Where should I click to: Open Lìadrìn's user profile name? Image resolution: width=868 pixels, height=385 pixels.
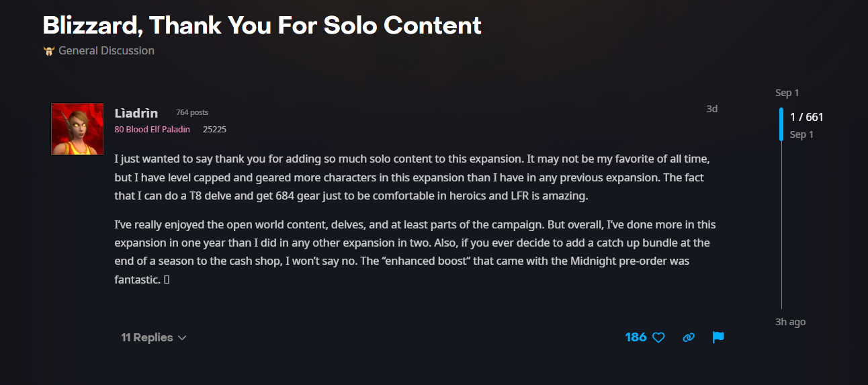[136, 113]
